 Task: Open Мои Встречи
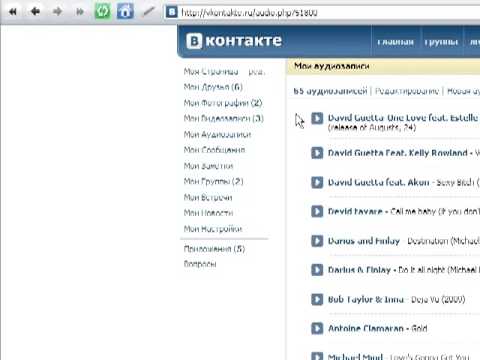pos(208,197)
